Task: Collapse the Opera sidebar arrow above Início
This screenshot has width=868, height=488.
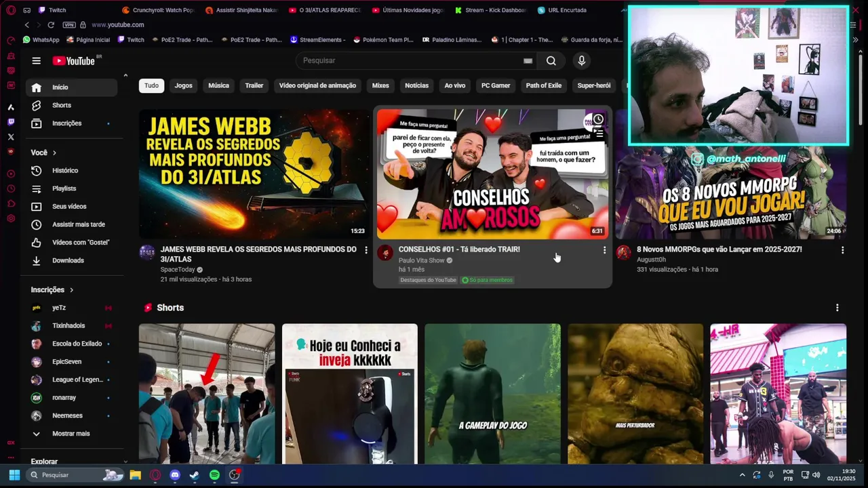Action: pos(125,75)
